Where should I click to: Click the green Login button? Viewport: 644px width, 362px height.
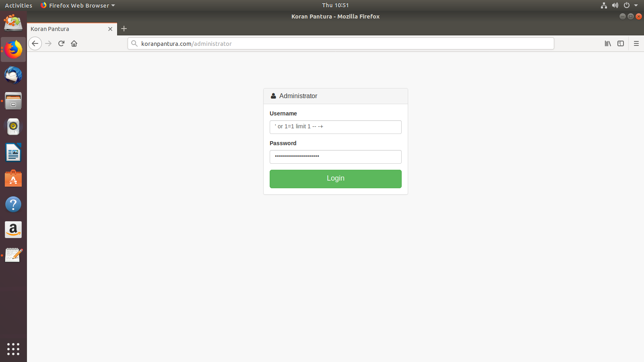(336, 179)
